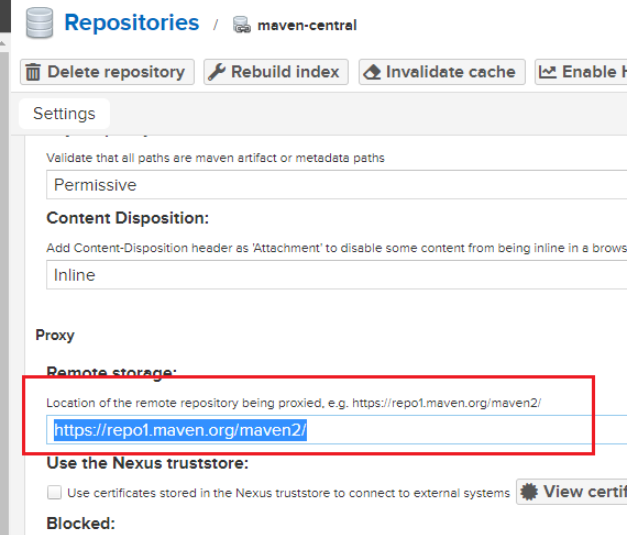The height and width of the screenshot is (535, 638).
Task: Click the 'Location of the remote repository' help text
Action: pyautogui.click(x=293, y=402)
